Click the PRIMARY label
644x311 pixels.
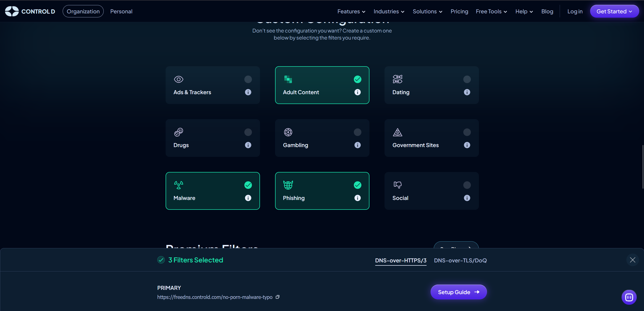click(x=169, y=288)
